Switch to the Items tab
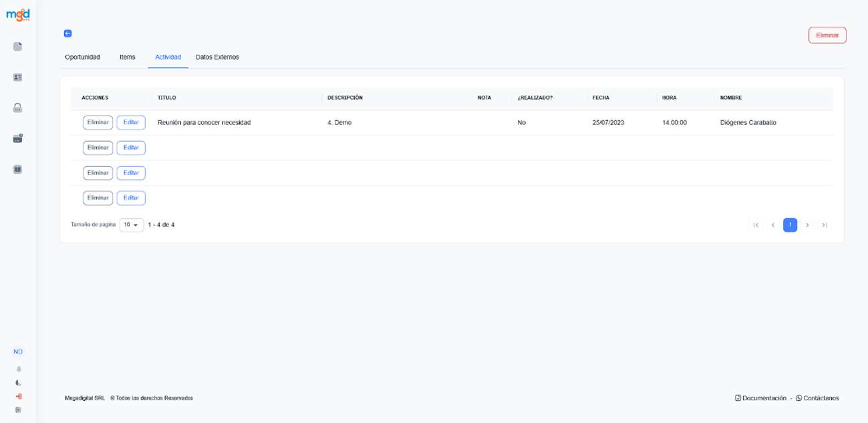Screen dimensions: 868x423 (128, 57)
